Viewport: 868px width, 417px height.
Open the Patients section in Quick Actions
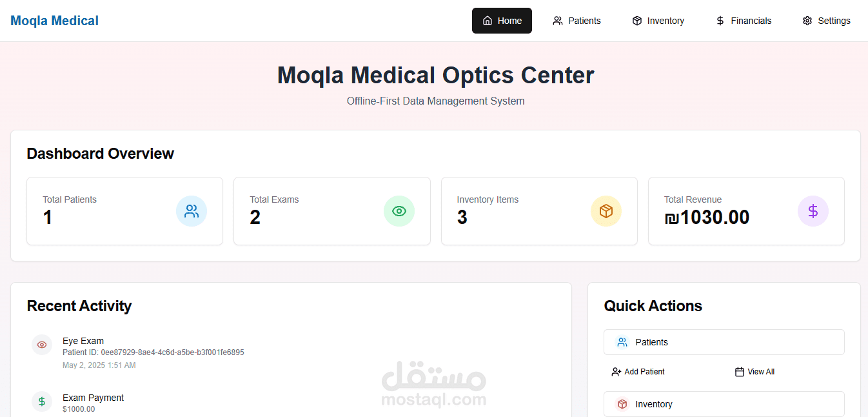point(724,342)
